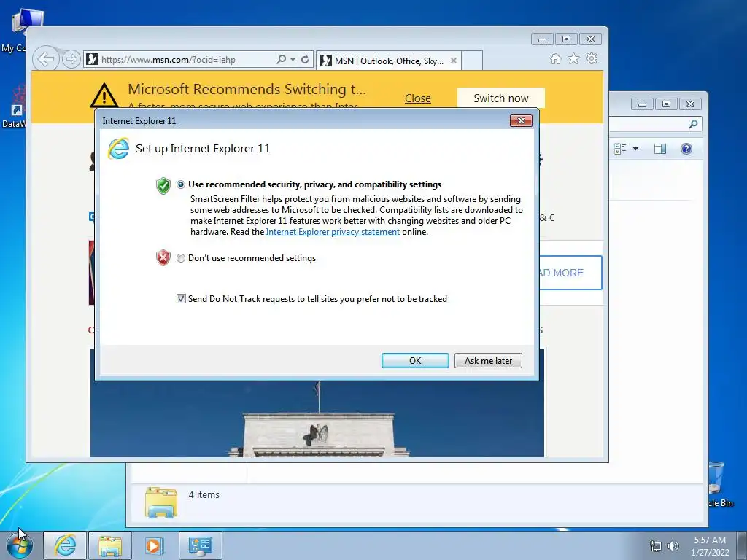Click the Switch now button
Viewport: 747px width, 560px height.
click(500, 98)
